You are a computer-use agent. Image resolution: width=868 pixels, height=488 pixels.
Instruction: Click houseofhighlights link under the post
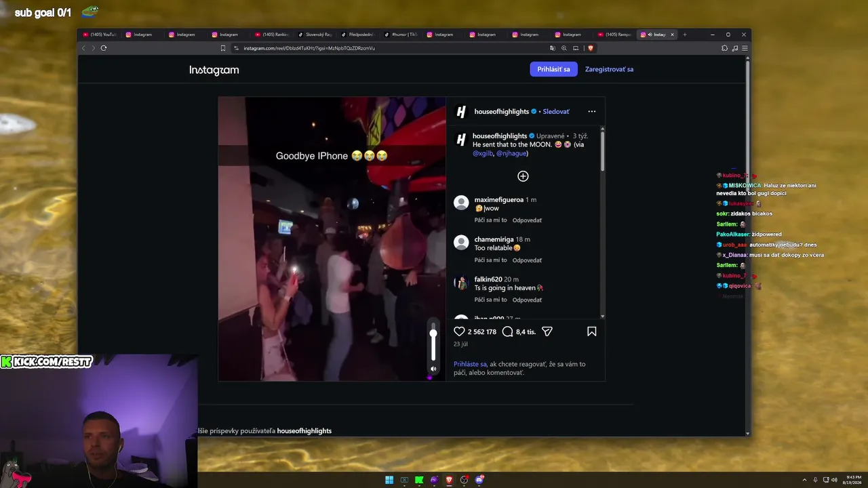304,431
